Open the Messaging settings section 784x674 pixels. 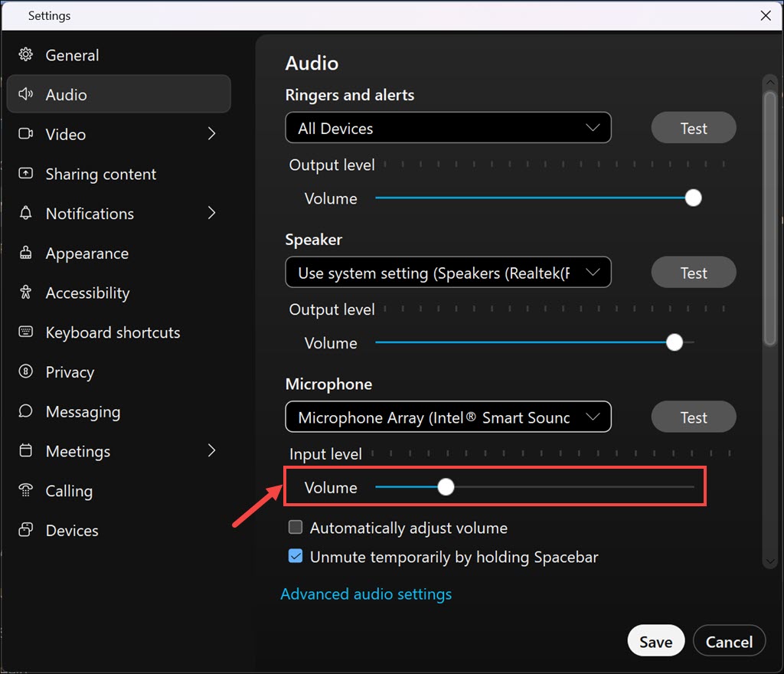pyautogui.click(x=83, y=412)
